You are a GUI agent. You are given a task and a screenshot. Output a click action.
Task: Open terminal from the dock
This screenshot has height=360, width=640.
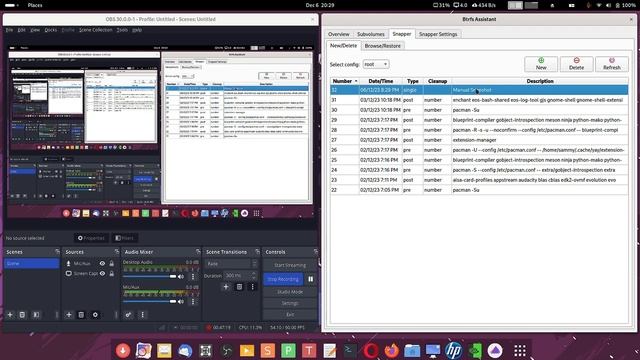point(350,350)
